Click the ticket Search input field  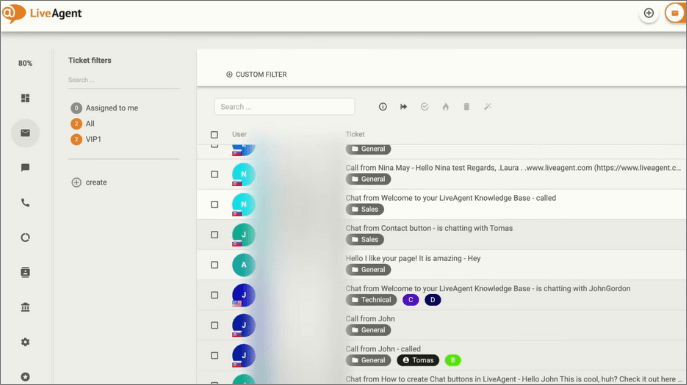[x=284, y=107]
